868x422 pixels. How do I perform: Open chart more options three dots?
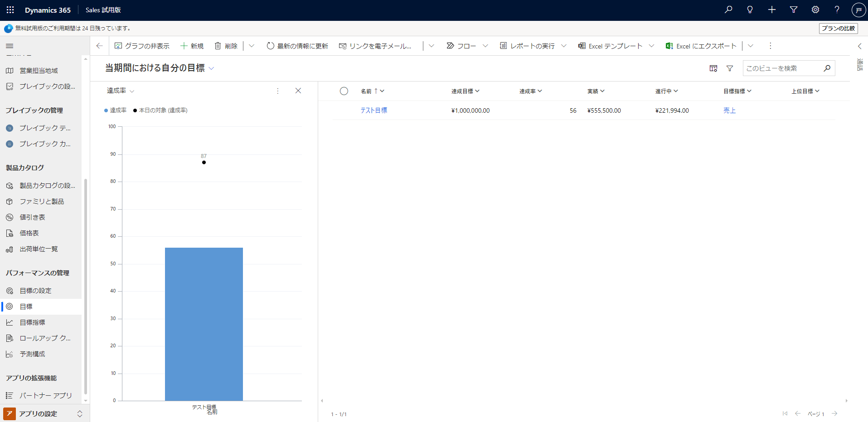pyautogui.click(x=278, y=91)
